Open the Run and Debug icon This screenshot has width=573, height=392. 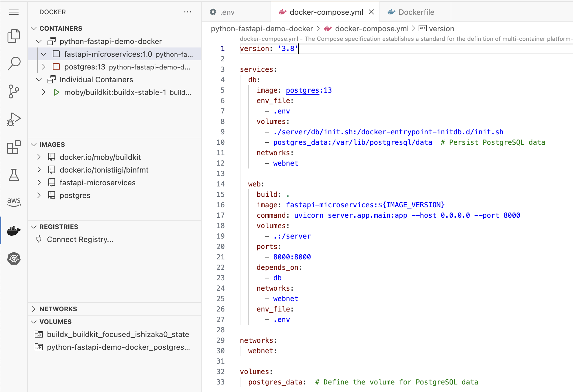click(x=14, y=119)
